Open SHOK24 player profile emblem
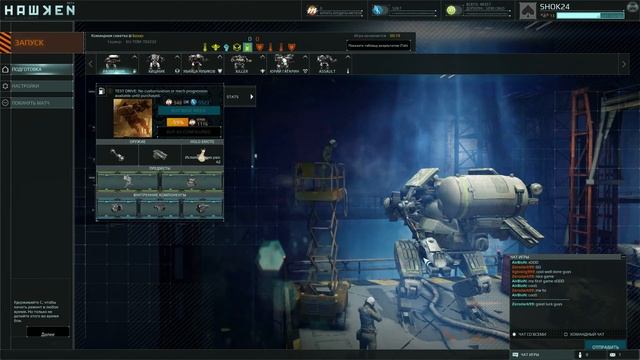The height and width of the screenshot is (360, 640). tap(527, 11)
